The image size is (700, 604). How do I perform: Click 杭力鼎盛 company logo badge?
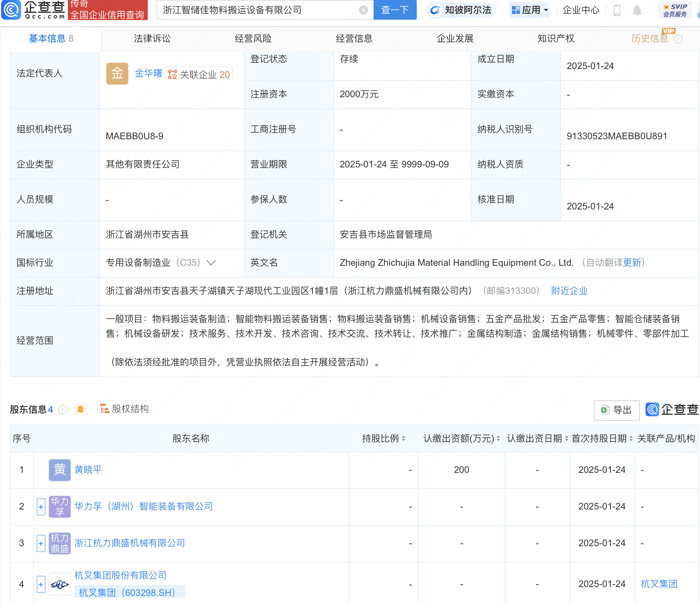(60, 543)
